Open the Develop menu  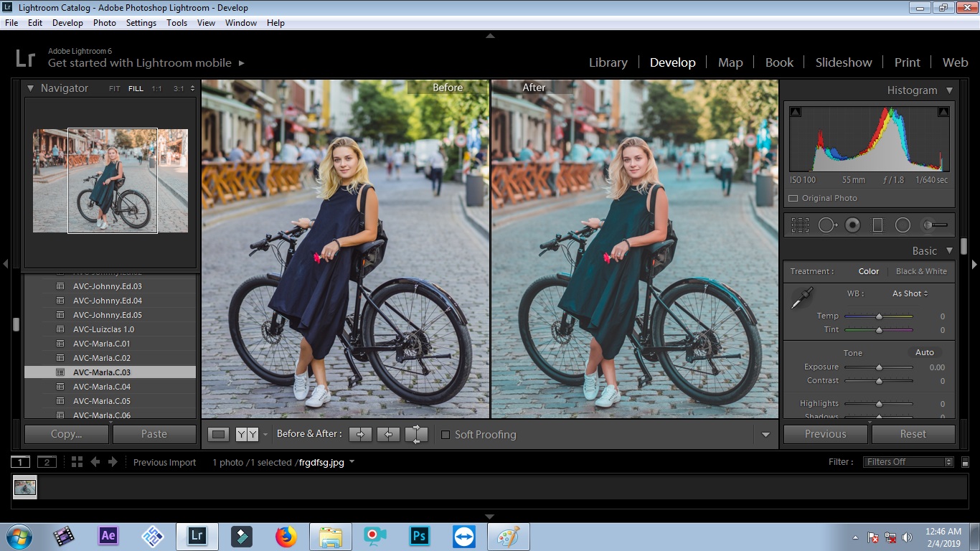click(x=67, y=23)
